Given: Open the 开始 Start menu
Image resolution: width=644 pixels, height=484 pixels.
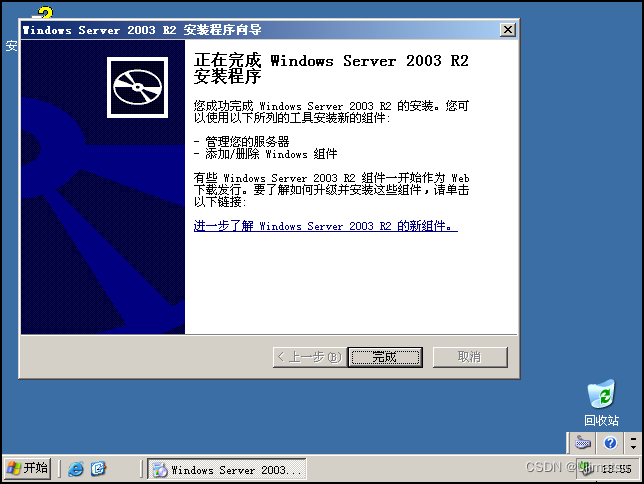Looking at the screenshot, I should (28, 468).
